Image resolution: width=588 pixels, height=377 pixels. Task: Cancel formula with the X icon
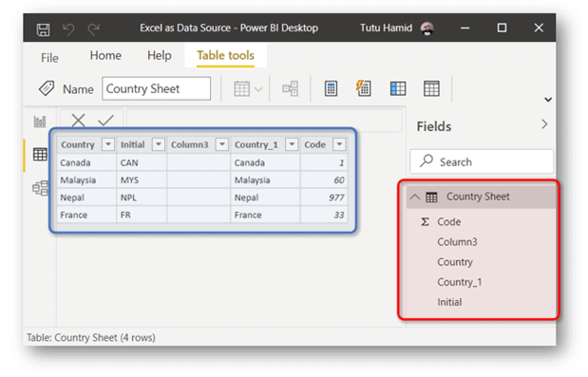78,121
